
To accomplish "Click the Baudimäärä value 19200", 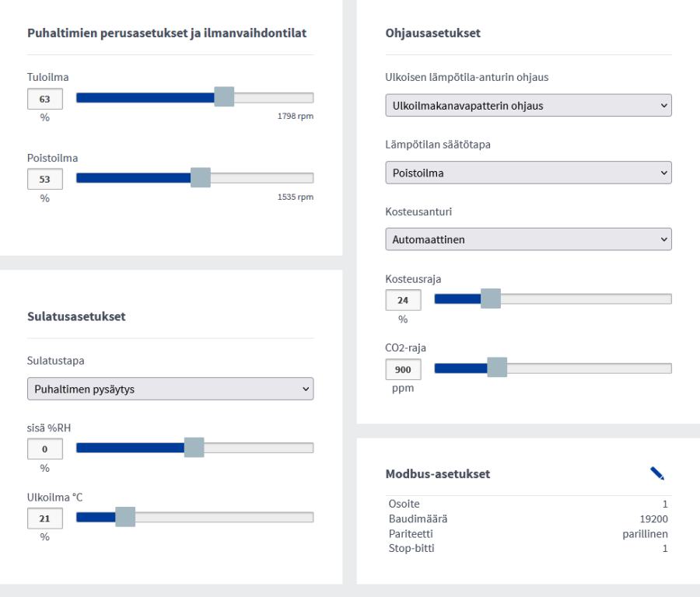I will click(x=653, y=519).
